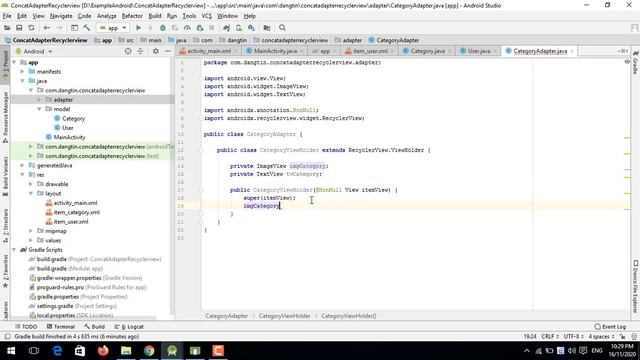Collapse the app module node
The height and width of the screenshot is (360, 640).
[x=14, y=62]
